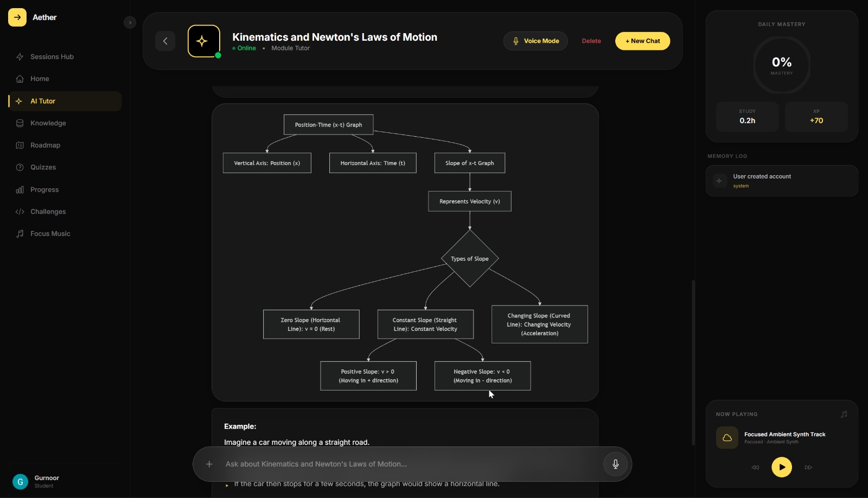Image resolution: width=868 pixels, height=498 pixels.
Task: Click the Aether arrow logo icon
Action: point(17,17)
